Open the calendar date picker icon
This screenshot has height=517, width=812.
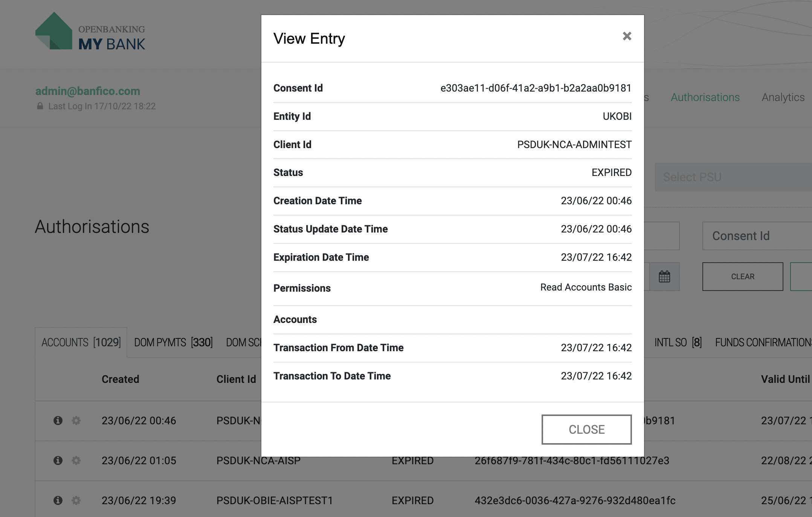tap(664, 277)
